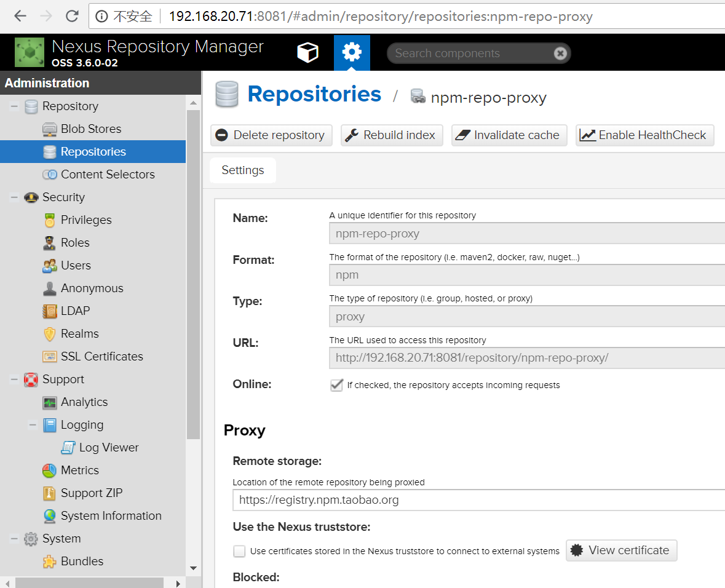Click the sidebar vertical scrollbar thumb
725x588 pixels.
tap(193, 274)
